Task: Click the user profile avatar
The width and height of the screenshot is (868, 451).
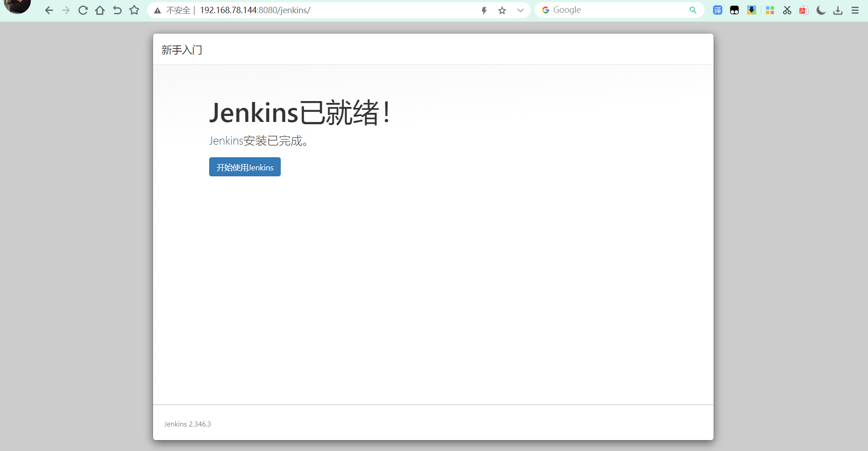Action: click(x=17, y=6)
